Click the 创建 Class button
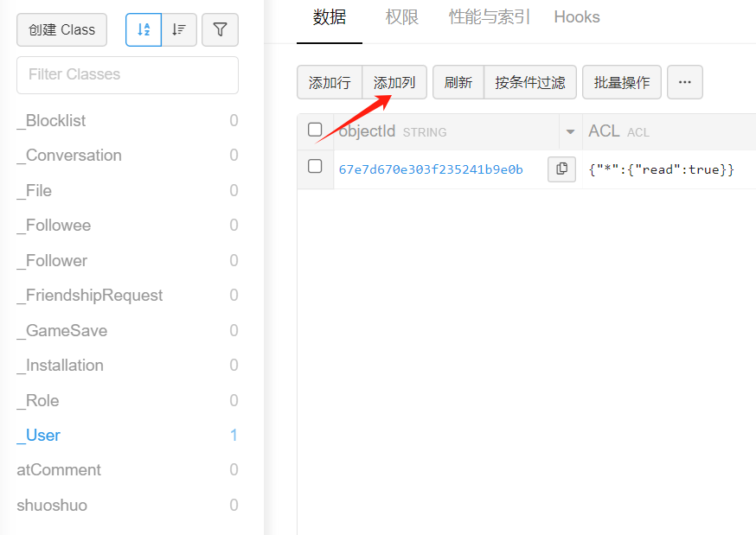This screenshot has height=535, width=756. [x=61, y=29]
